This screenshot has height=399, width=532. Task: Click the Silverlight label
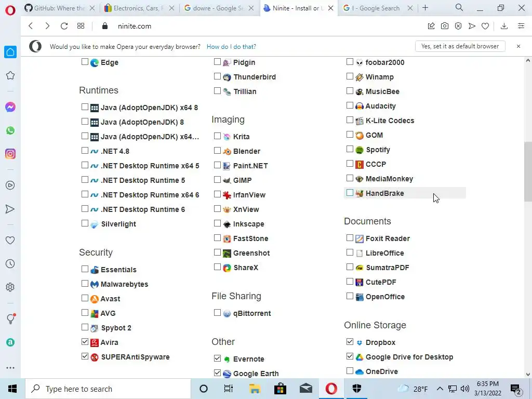118,224
